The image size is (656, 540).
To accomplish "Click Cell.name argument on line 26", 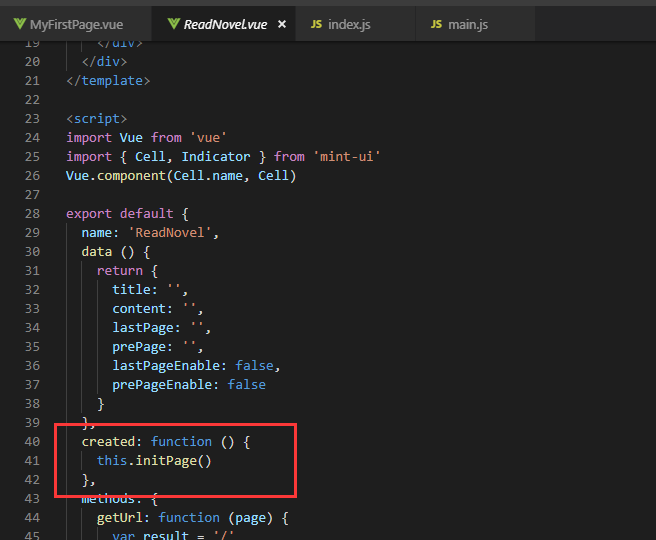I will click(208, 176).
